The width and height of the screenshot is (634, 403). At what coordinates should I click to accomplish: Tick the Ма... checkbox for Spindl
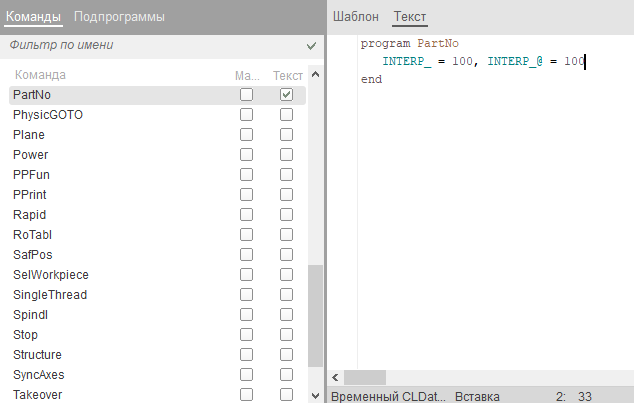point(246,315)
